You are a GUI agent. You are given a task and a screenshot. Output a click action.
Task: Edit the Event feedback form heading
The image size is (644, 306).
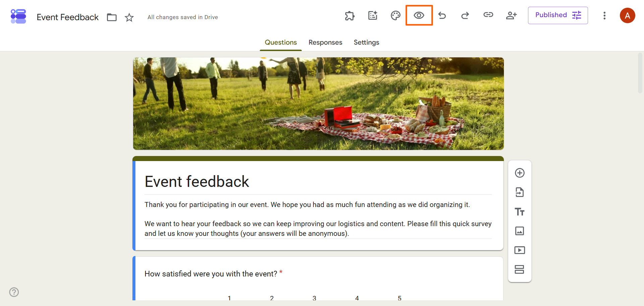[x=197, y=182]
